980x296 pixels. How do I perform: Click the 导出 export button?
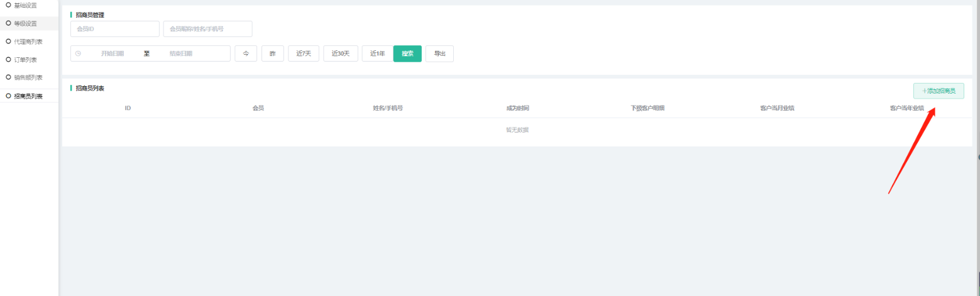pyautogui.click(x=439, y=53)
